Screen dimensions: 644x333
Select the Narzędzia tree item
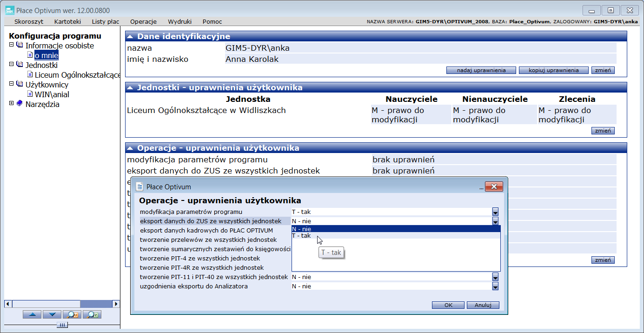tap(42, 104)
